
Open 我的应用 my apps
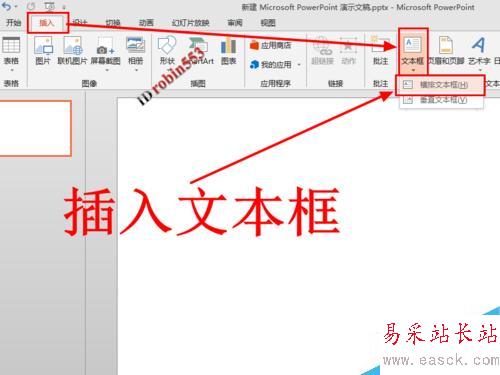point(271,64)
